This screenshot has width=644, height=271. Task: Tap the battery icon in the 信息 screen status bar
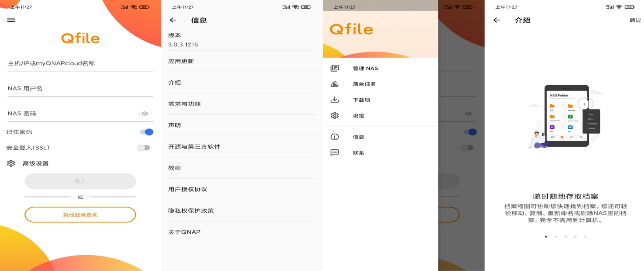pyautogui.click(x=306, y=7)
